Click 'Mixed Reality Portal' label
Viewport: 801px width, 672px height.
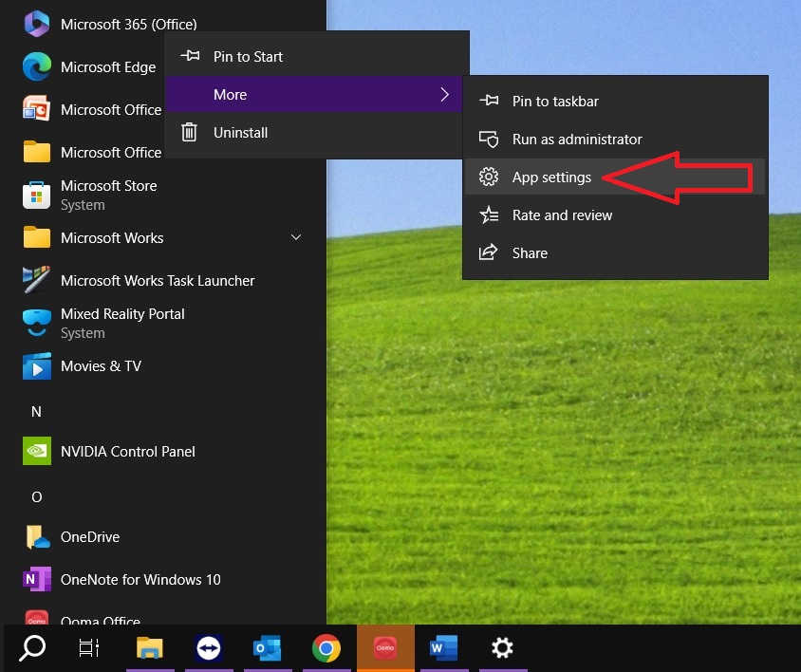[x=122, y=314]
